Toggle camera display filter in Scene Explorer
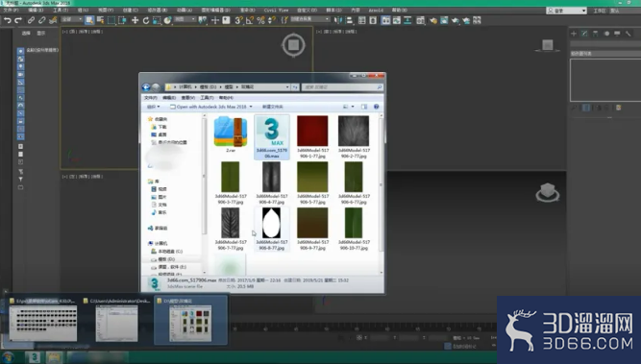 click(20, 74)
